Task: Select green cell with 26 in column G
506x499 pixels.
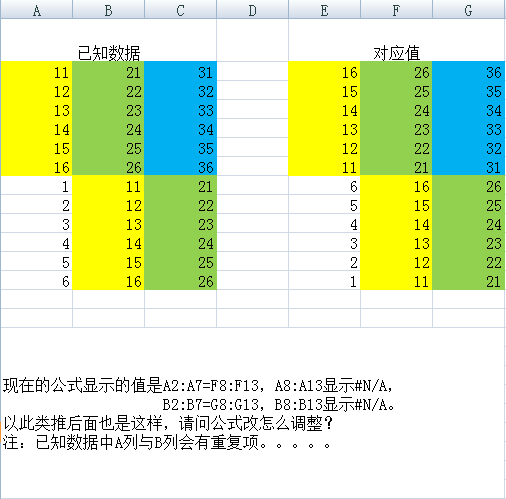Action: [x=468, y=186]
